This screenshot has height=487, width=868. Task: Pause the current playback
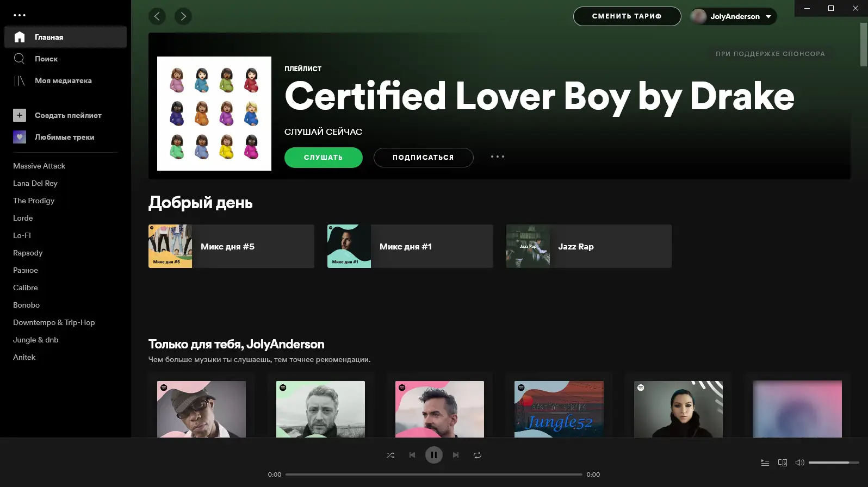(434, 455)
